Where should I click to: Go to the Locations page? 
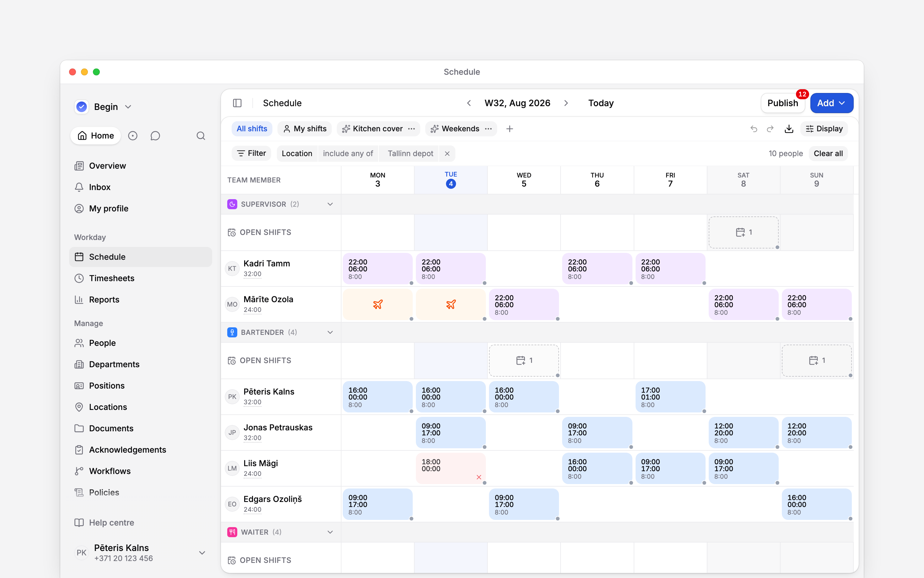[x=141, y=407]
